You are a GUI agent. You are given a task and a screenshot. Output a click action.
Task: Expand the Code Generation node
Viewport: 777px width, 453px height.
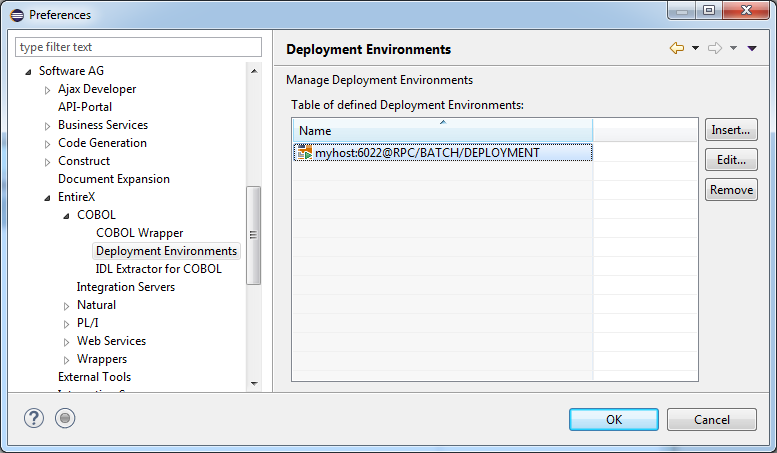coord(47,144)
